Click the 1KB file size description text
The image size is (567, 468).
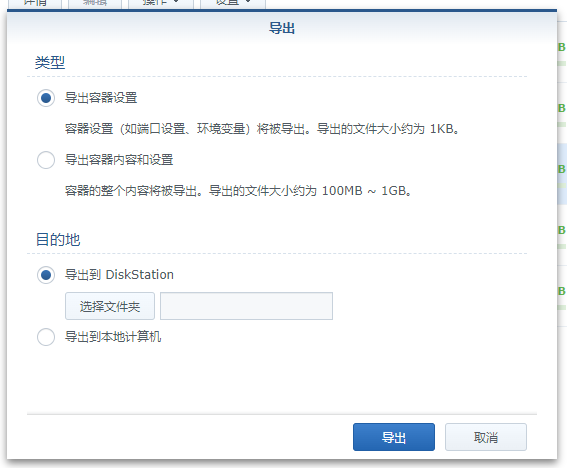[x=262, y=129]
